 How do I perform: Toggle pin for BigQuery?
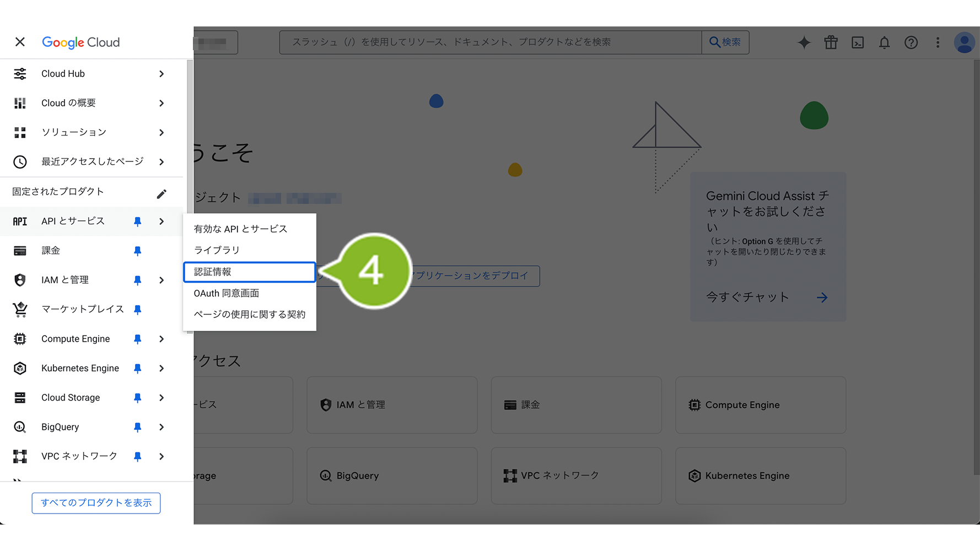[138, 427]
